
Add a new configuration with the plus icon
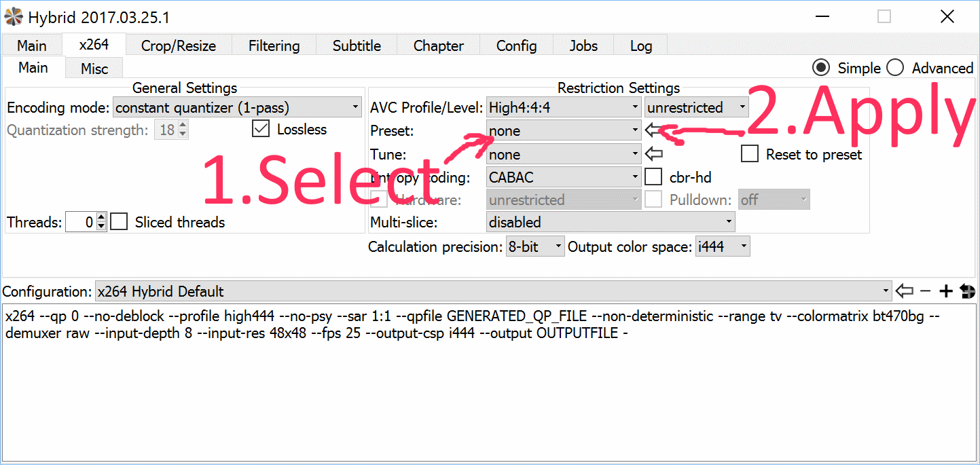[946, 291]
